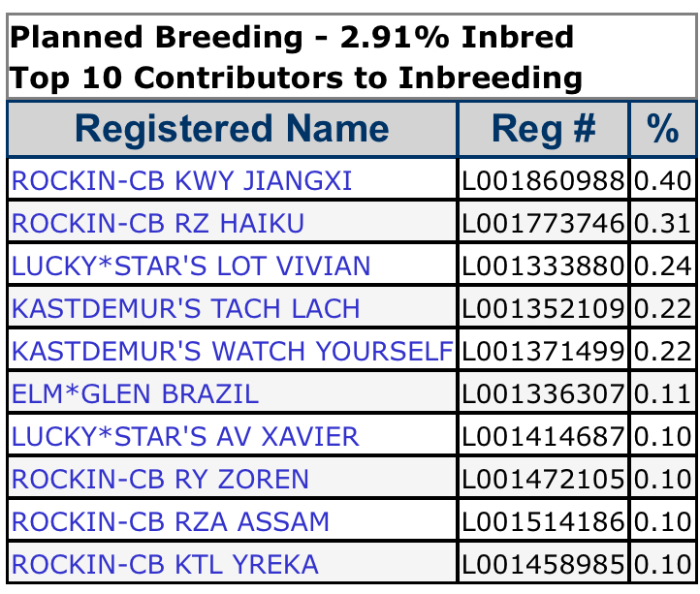Click registration number L001336307

(x=544, y=394)
